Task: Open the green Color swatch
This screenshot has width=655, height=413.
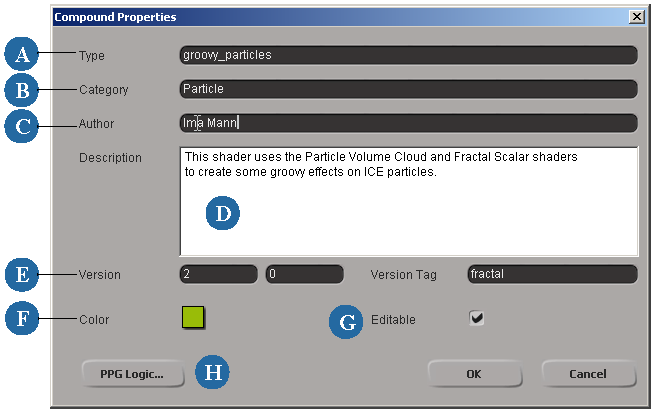Action: (193, 317)
